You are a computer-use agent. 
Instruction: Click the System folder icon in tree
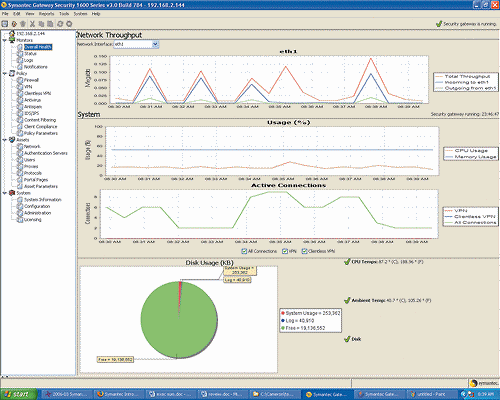tap(12, 193)
